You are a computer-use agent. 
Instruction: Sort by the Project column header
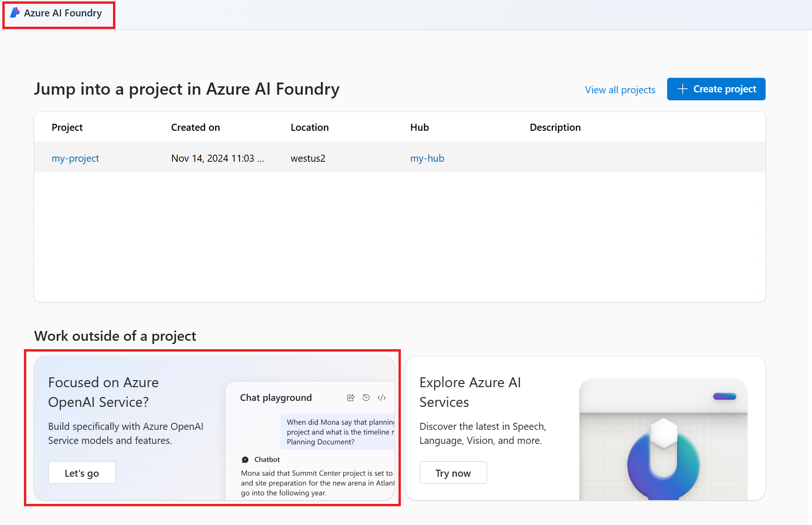67,127
